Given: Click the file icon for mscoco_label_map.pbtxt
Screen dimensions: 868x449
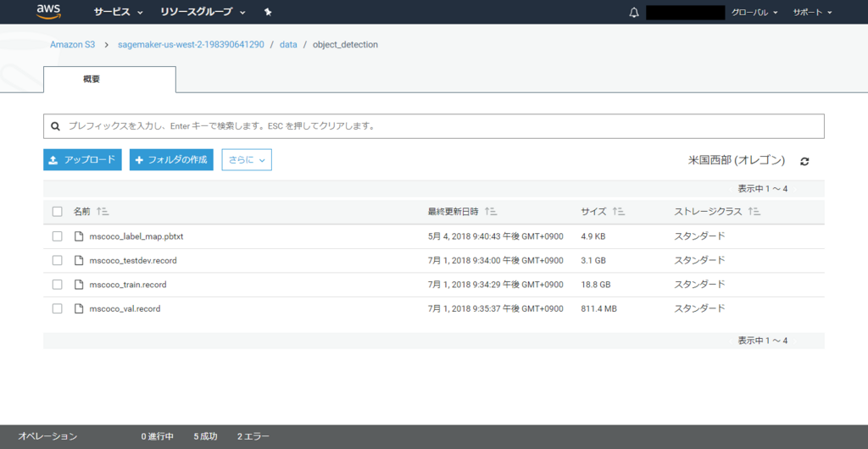Looking at the screenshot, I should [79, 236].
